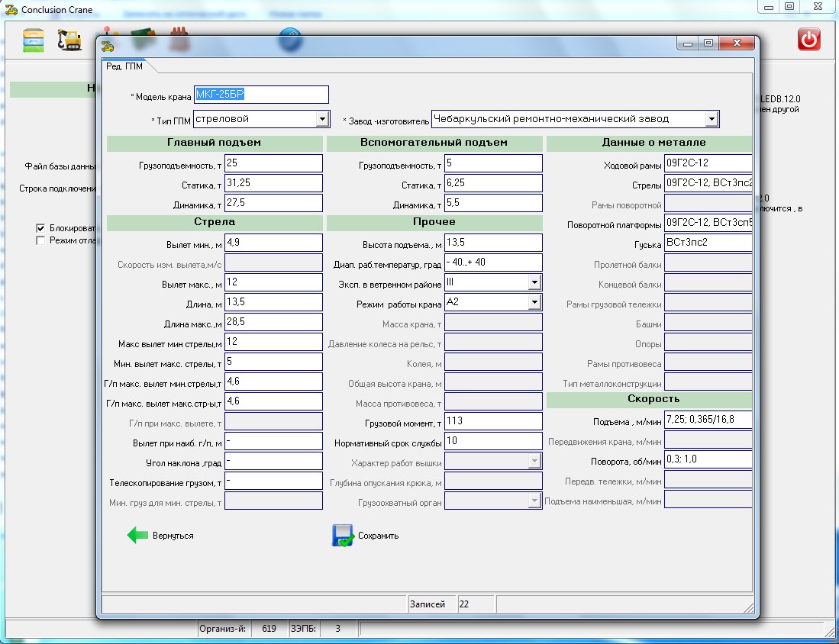This screenshot has height=644, width=839.
Task: Click Скорость Подъема, м/мин field
Action: tap(708, 420)
